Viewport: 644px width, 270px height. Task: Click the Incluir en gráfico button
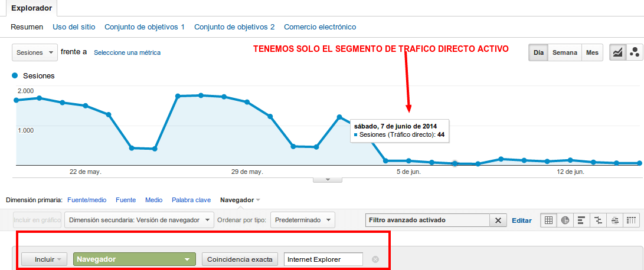click(x=37, y=220)
